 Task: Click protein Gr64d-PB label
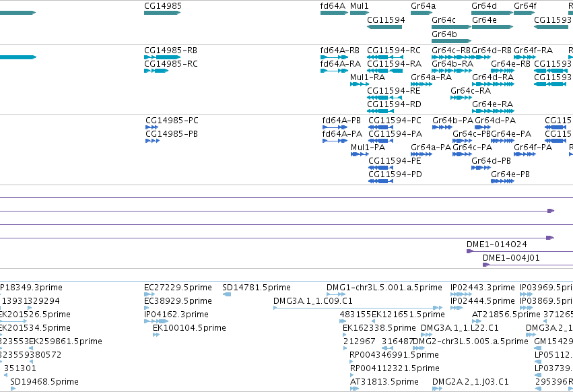[x=491, y=161]
